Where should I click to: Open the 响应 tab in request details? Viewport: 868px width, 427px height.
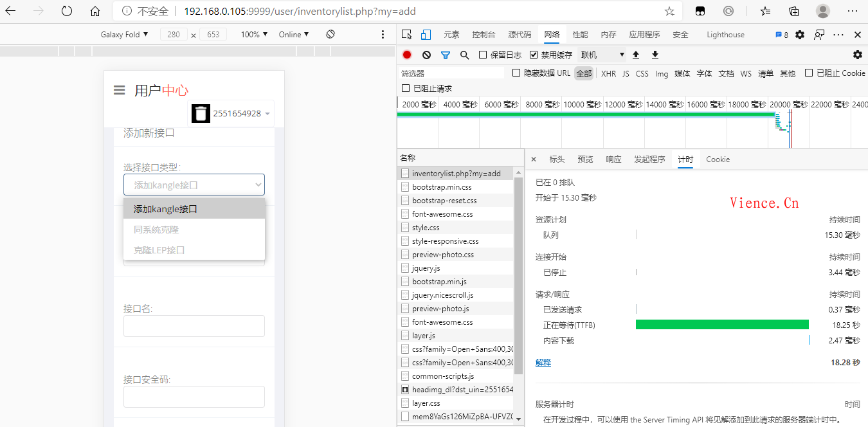613,159
